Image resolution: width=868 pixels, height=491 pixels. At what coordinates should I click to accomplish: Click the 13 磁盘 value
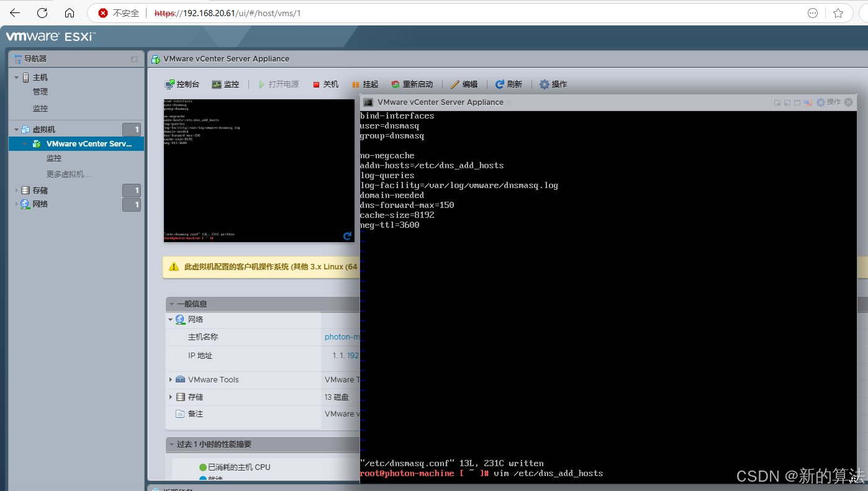(337, 397)
